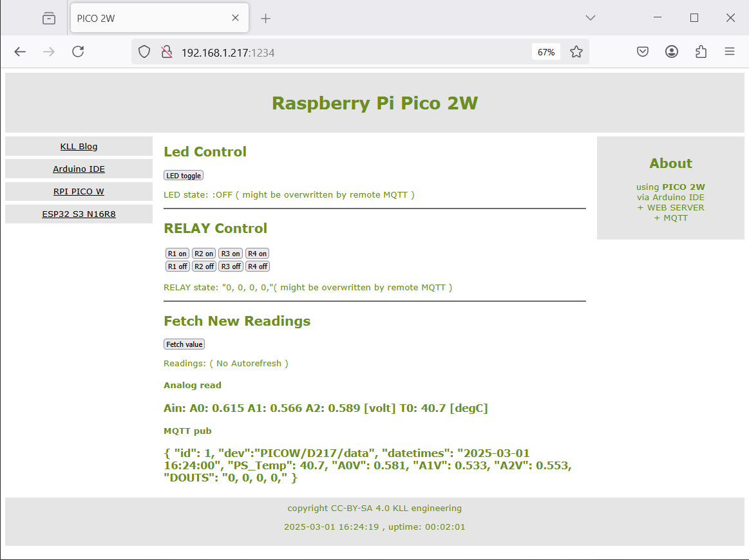This screenshot has width=749, height=560.
Task: Bookmark this page with the star
Action: click(576, 51)
